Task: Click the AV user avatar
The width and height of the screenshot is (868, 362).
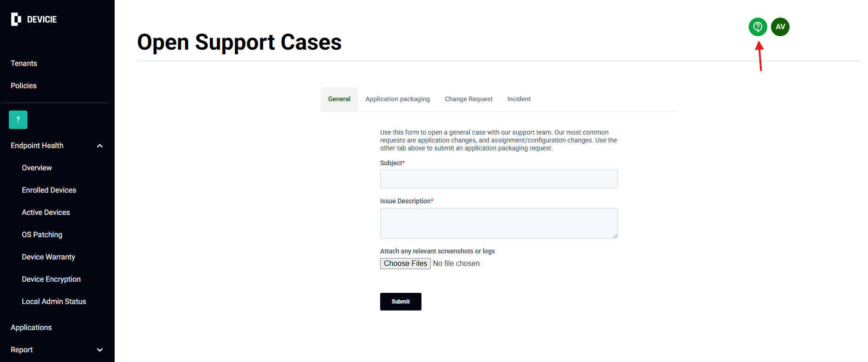Action: [780, 26]
